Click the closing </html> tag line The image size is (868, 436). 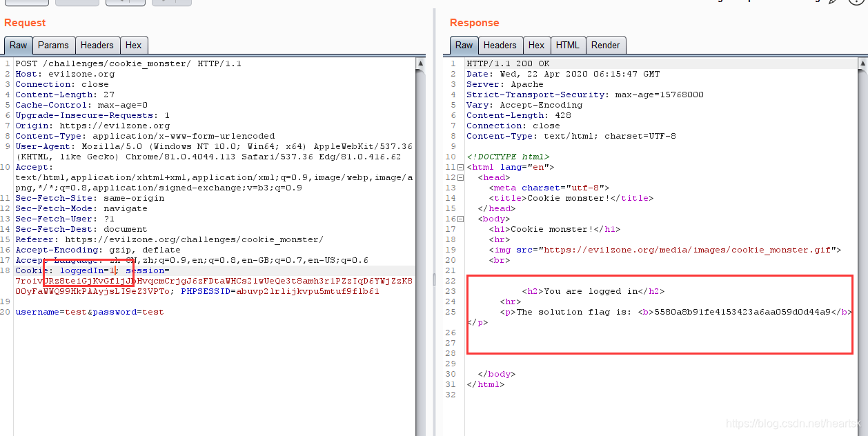pos(486,384)
